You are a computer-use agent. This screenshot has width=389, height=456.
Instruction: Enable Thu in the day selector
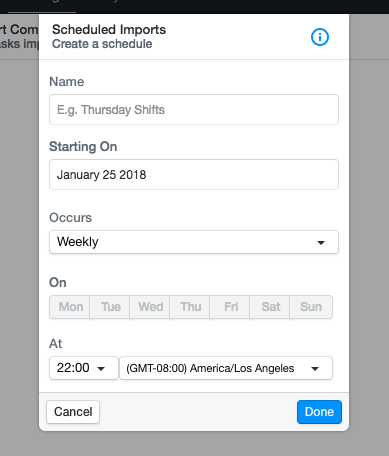(190, 307)
